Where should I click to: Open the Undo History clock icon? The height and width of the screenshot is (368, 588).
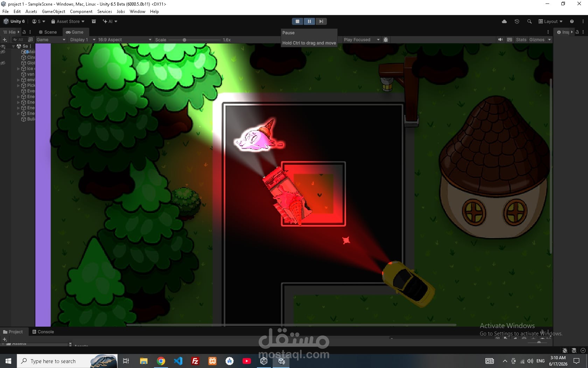pos(517,21)
